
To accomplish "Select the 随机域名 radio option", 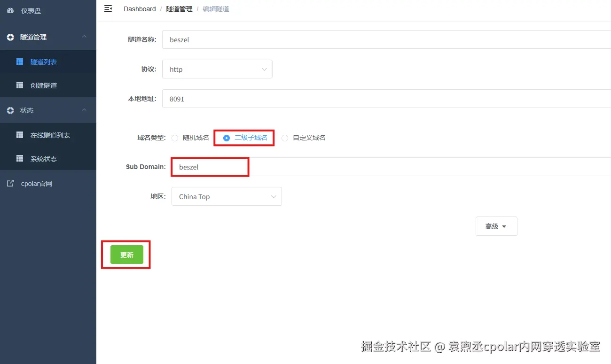I will coord(175,138).
